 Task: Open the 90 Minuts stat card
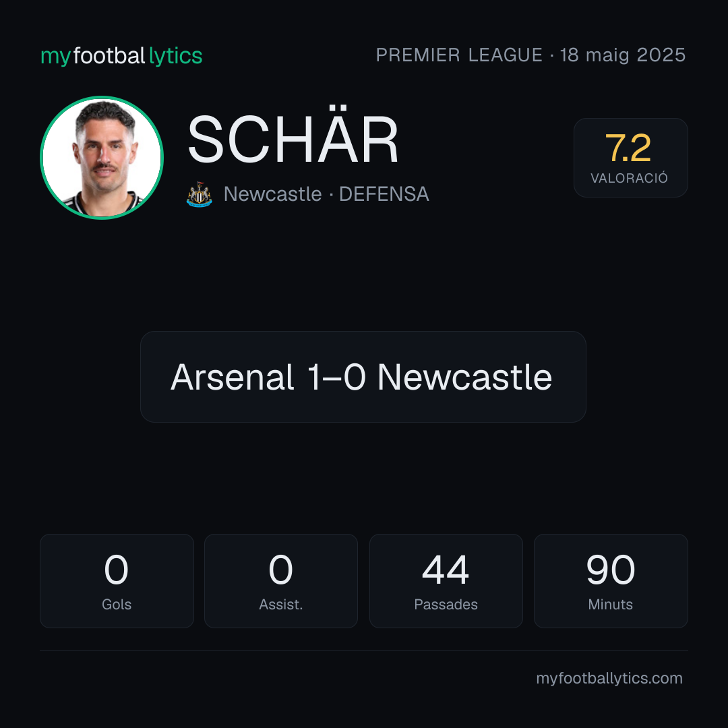[611, 581]
